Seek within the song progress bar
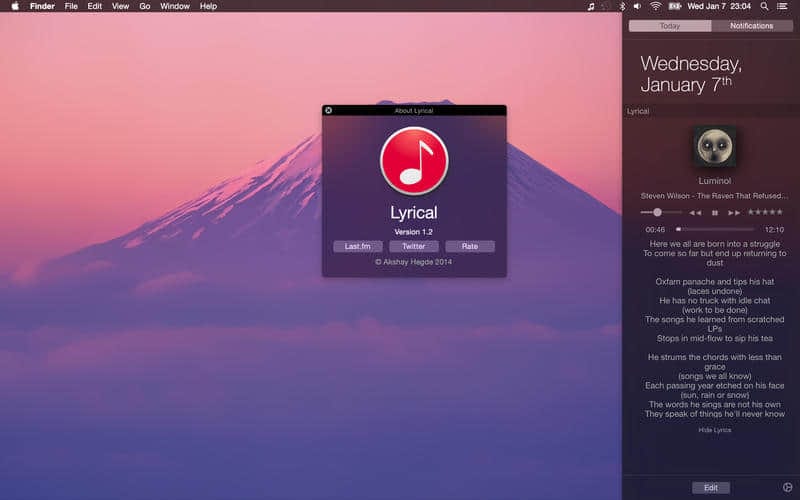Viewport: 800px width, 500px height. pyautogui.click(x=715, y=230)
